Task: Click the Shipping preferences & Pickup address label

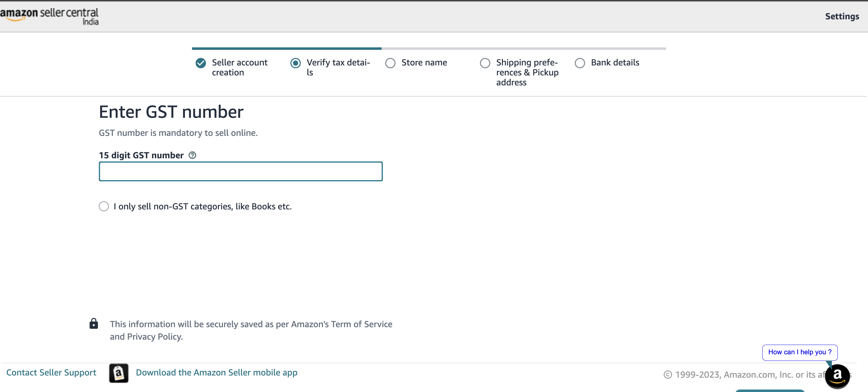Action: coord(527,72)
